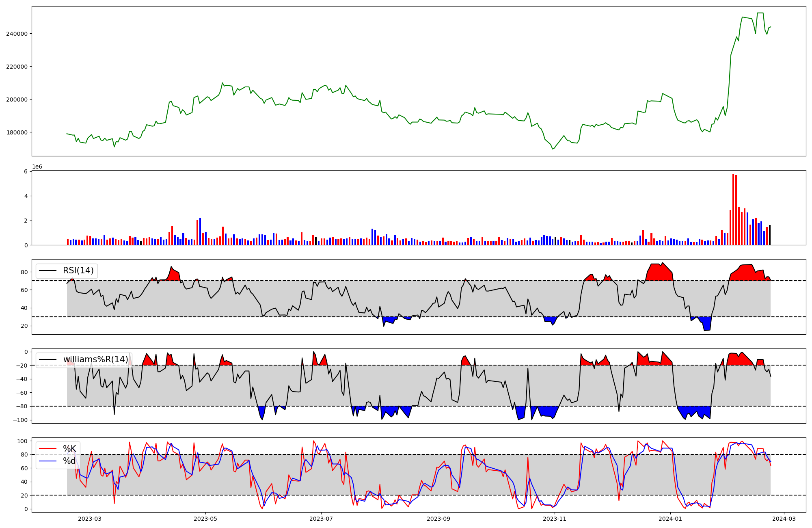Click the 2023-09 date tick label
This screenshot has height=528, width=812.
(438, 519)
